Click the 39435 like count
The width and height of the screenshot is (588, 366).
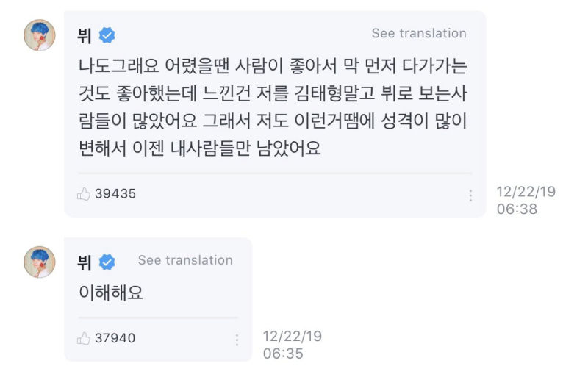(x=115, y=194)
